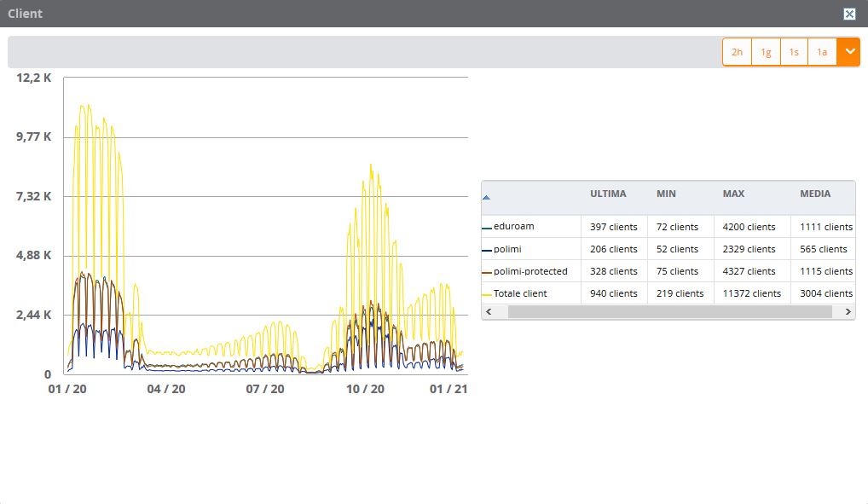The width and height of the screenshot is (868, 504).
Task: Click the 328 clients cell
Action: [613, 271]
